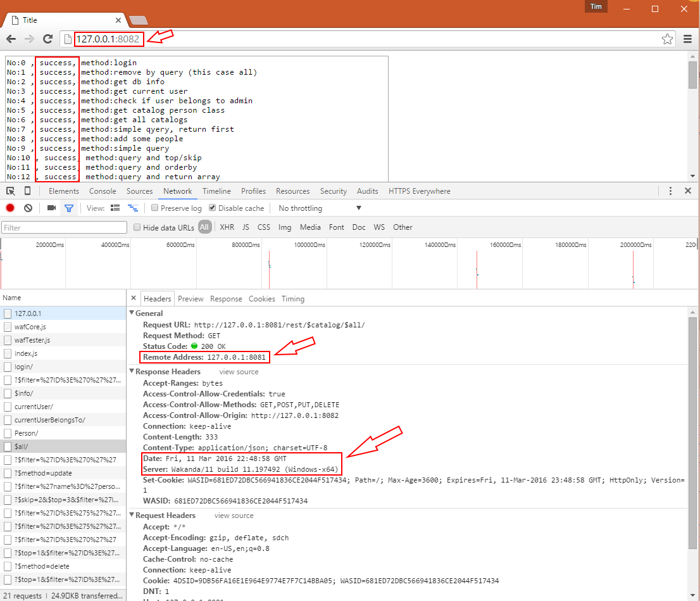This screenshot has height=601, width=700.
Task: Filter requests by XHR type
Action: point(227,227)
